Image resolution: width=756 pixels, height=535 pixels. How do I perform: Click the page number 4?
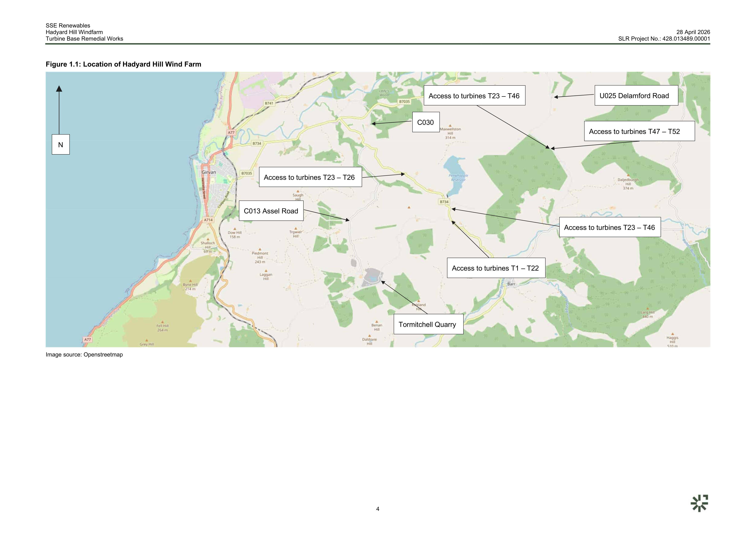(x=378, y=509)
